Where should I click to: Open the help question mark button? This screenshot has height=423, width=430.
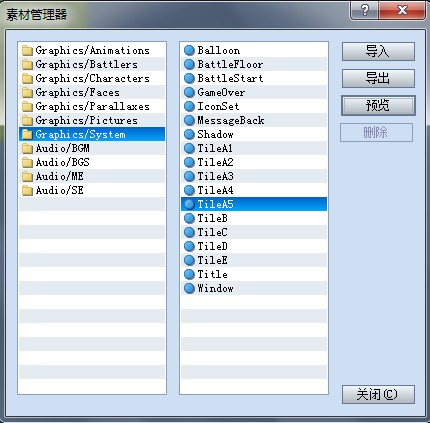365,10
